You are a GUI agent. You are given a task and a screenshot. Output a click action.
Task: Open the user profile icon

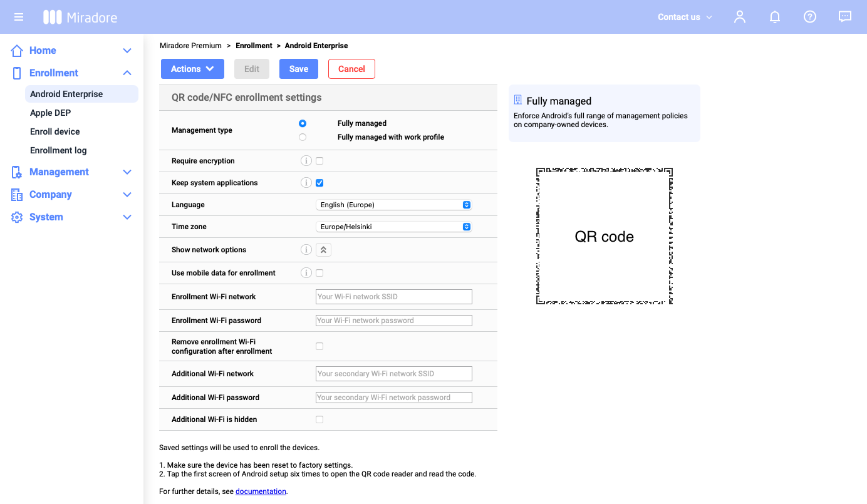coord(739,17)
